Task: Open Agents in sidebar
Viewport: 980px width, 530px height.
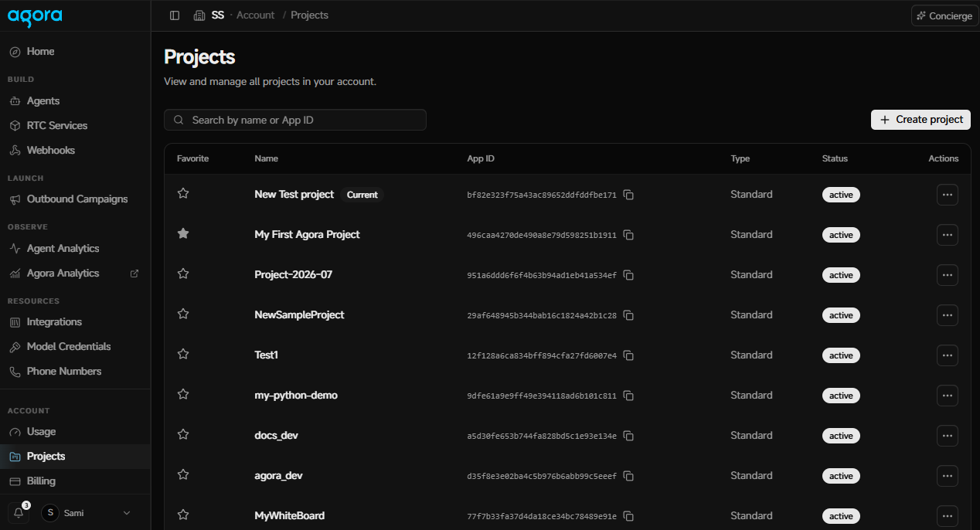Action: (75, 101)
